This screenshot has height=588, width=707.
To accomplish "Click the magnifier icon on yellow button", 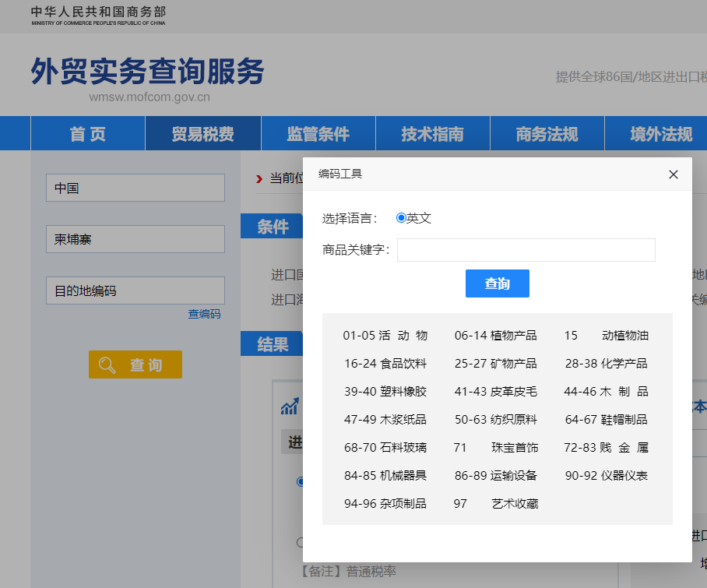I will click(107, 364).
